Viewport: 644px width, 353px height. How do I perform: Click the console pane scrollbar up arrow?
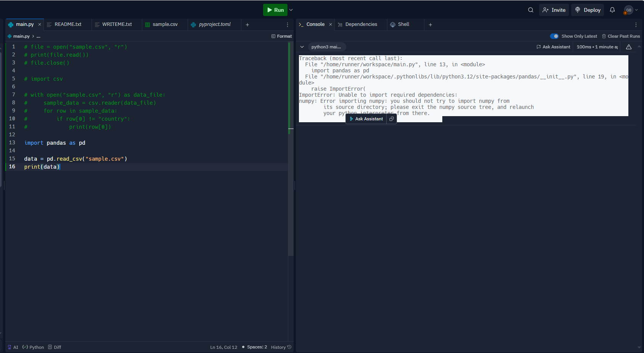coord(639,46)
